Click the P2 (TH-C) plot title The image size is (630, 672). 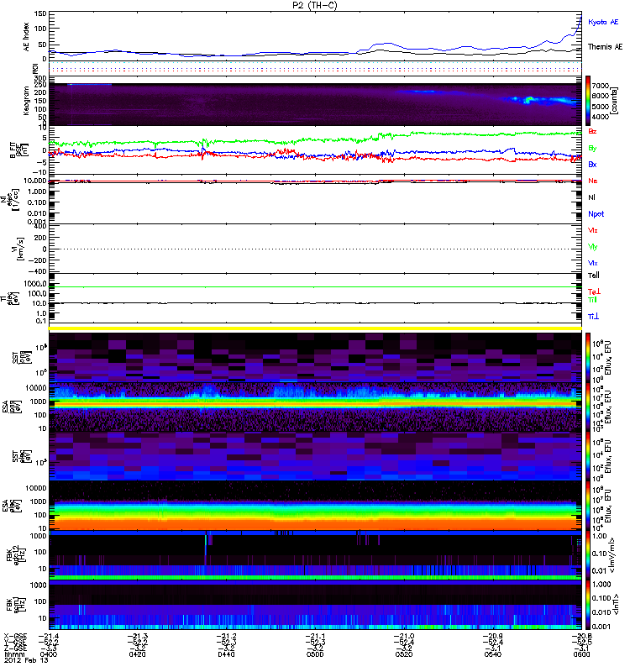tap(315, 5)
